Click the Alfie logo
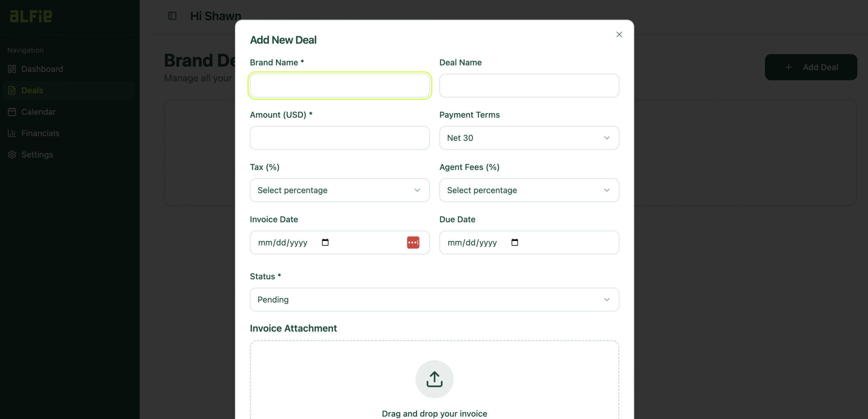 click(31, 16)
